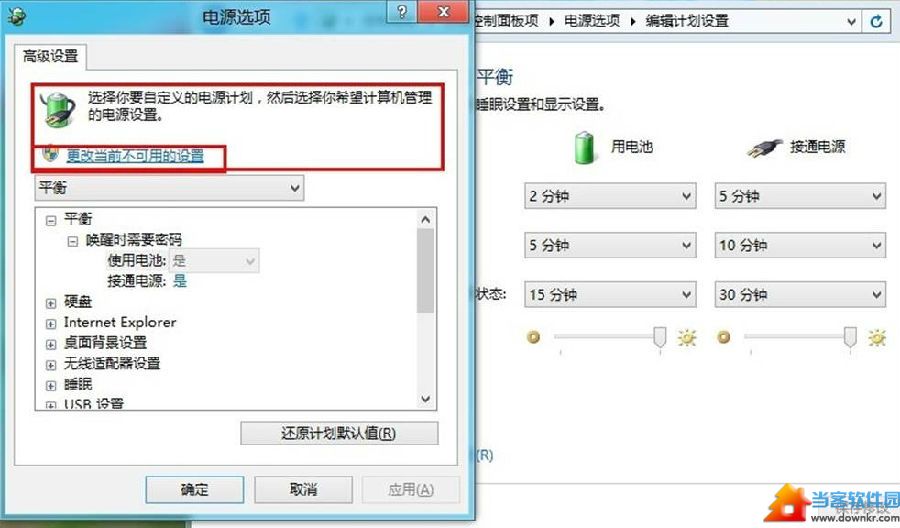This screenshot has height=528, width=900.
Task: Click 电源选项 in the breadcrumb path
Action: [592, 21]
